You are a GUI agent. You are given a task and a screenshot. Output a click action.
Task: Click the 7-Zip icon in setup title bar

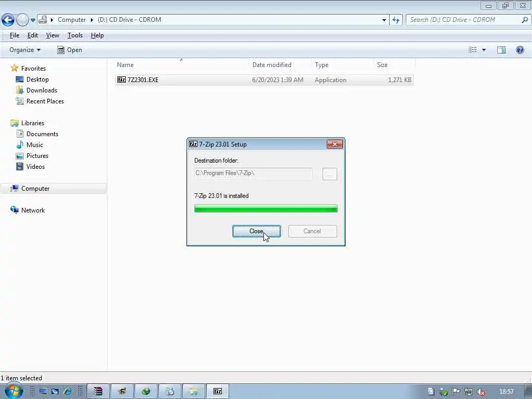coord(193,144)
